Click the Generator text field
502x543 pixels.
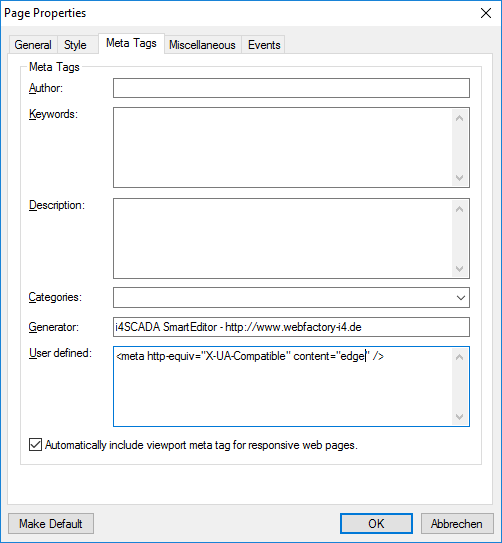pos(291,327)
